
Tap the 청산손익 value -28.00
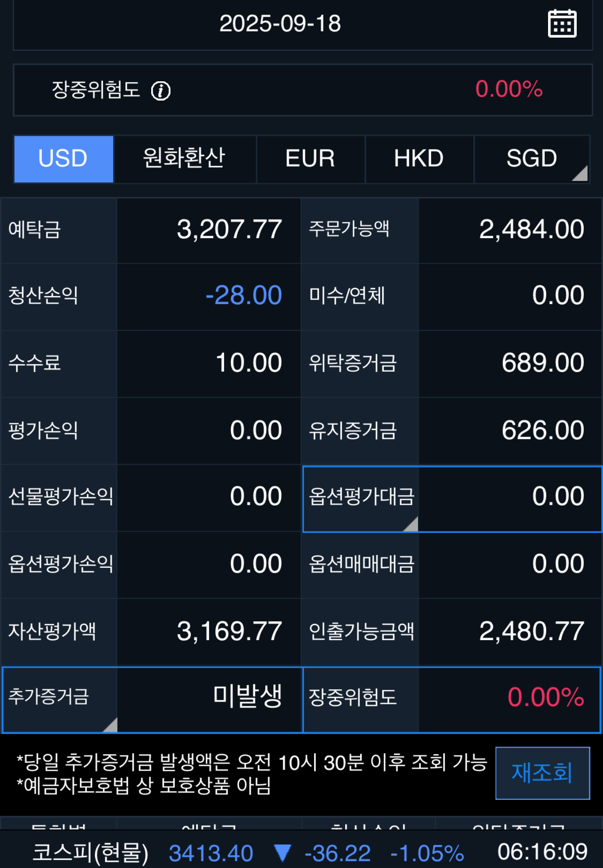[x=244, y=295]
